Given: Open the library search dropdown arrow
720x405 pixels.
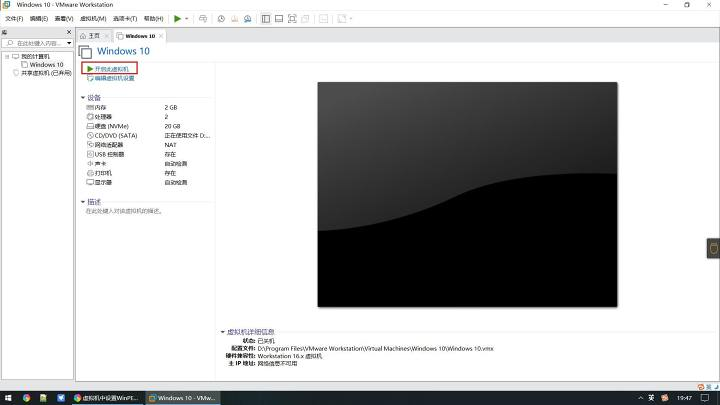Looking at the screenshot, I should click(x=69, y=43).
